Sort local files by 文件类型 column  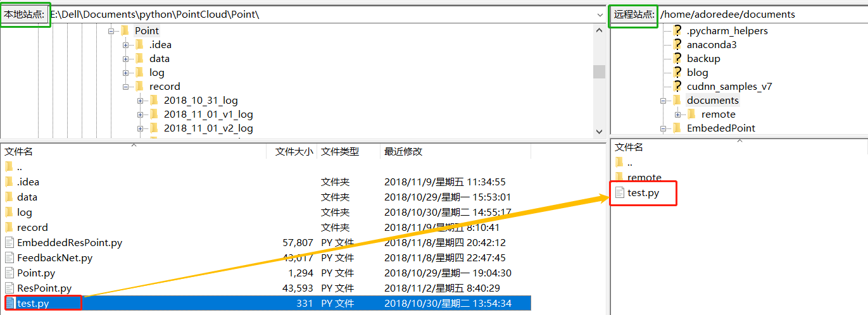pos(349,151)
